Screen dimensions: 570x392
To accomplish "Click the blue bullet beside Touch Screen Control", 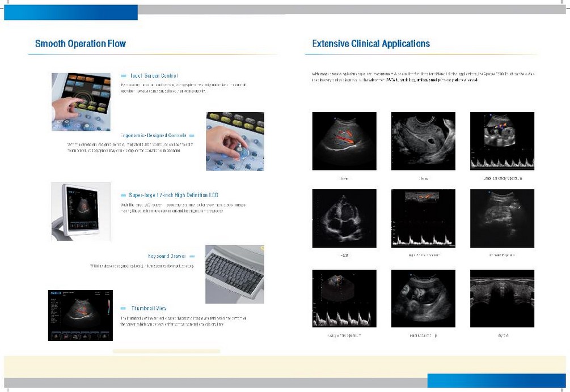I will (124, 76).
